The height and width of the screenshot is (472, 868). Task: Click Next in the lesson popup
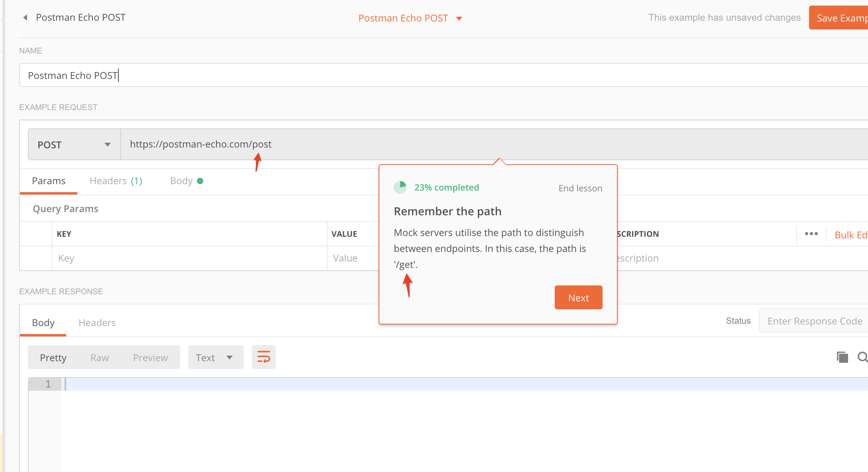pos(578,297)
